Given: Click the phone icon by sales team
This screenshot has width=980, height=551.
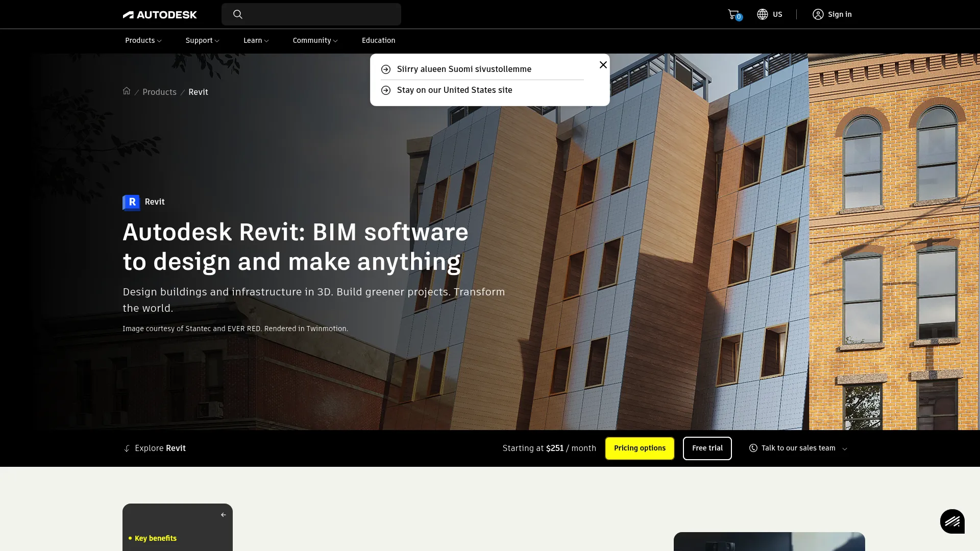Looking at the screenshot, I should pyautogui.click(x=753, y=448).
